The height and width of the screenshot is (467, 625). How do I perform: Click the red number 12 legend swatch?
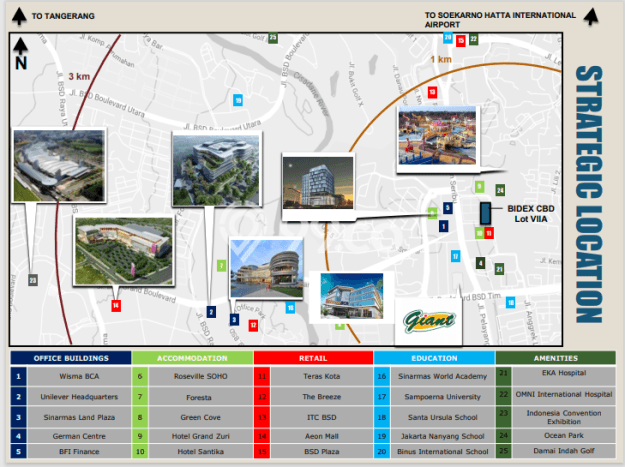(262, 397)
